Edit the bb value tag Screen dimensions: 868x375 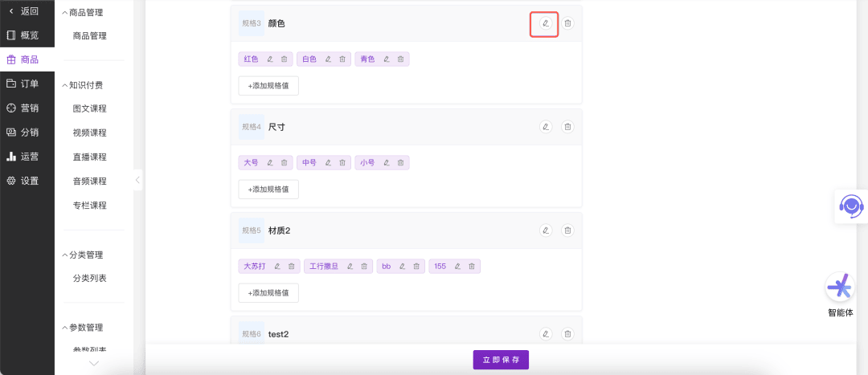point(403,266)
